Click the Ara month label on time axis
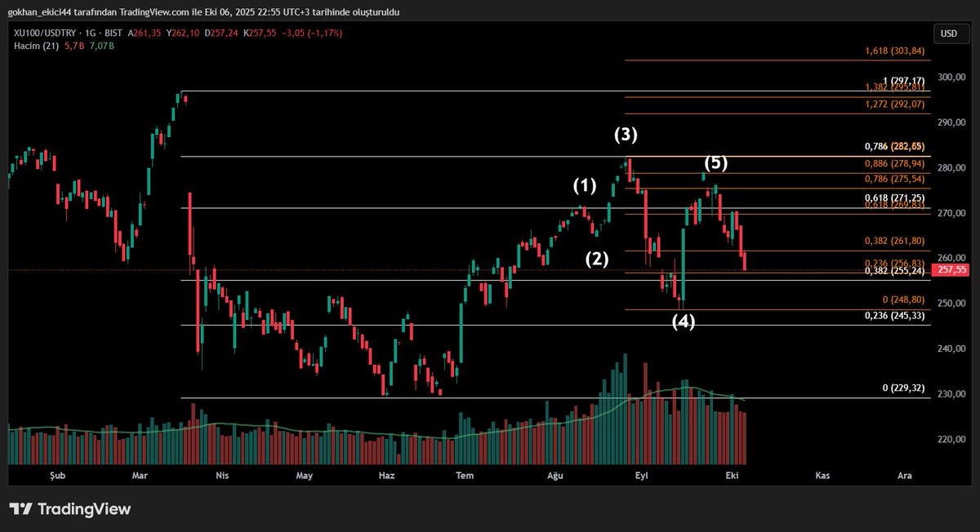Viewport: 980px width, 532px height. click(904, 475)
